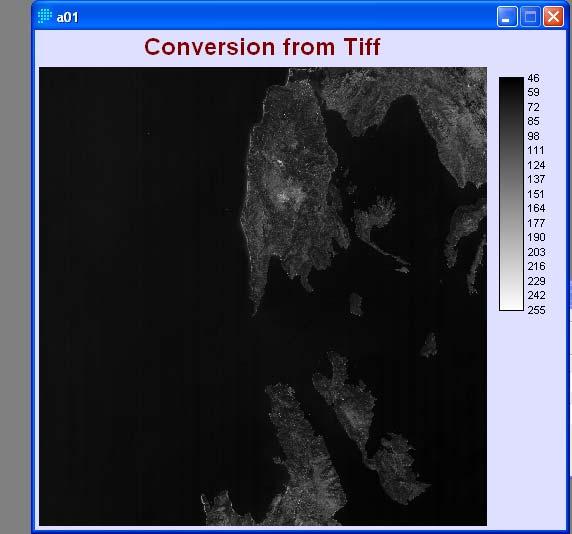Click legend value 137
The width and height of the screenshot is (572, 534).
pyautogui.click(x=536, y=179)
